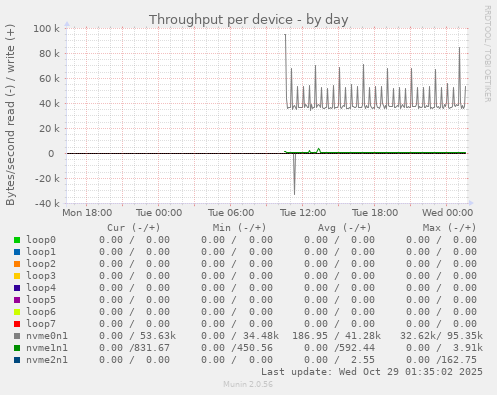Click the 'Bytes/second read (-) / write (+)' axis title
Screen dimensions: 497x395
(x=10, y=115)
